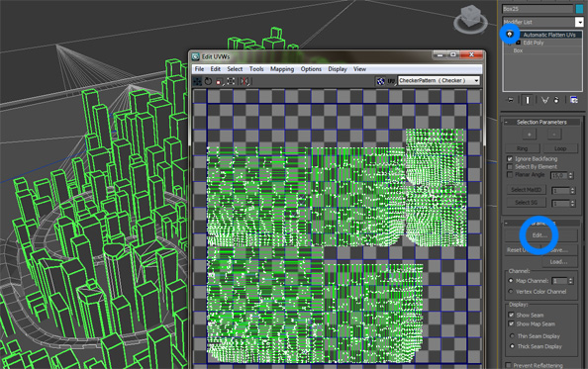Click the UV coordinate display button

pyautogui.click(x=391, y=81)
